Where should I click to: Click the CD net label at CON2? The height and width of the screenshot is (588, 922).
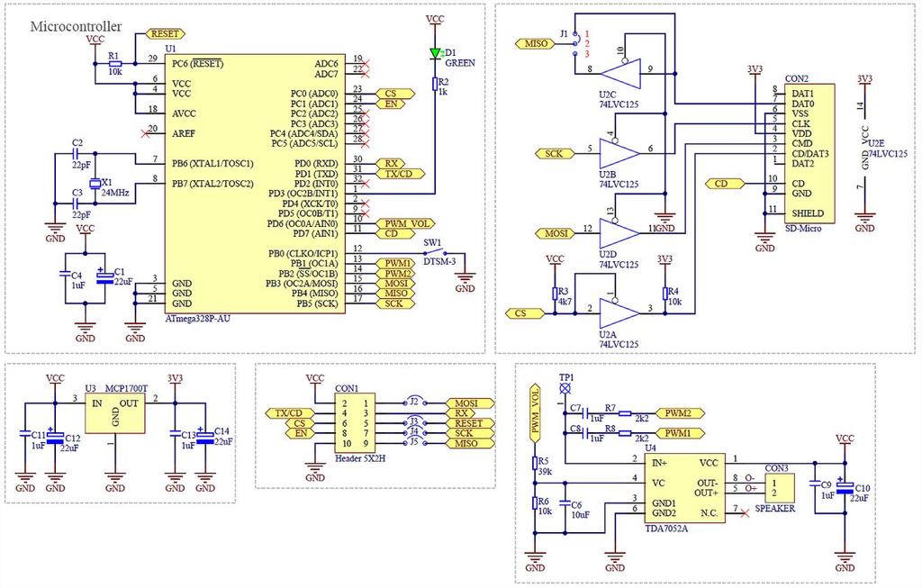725,184
